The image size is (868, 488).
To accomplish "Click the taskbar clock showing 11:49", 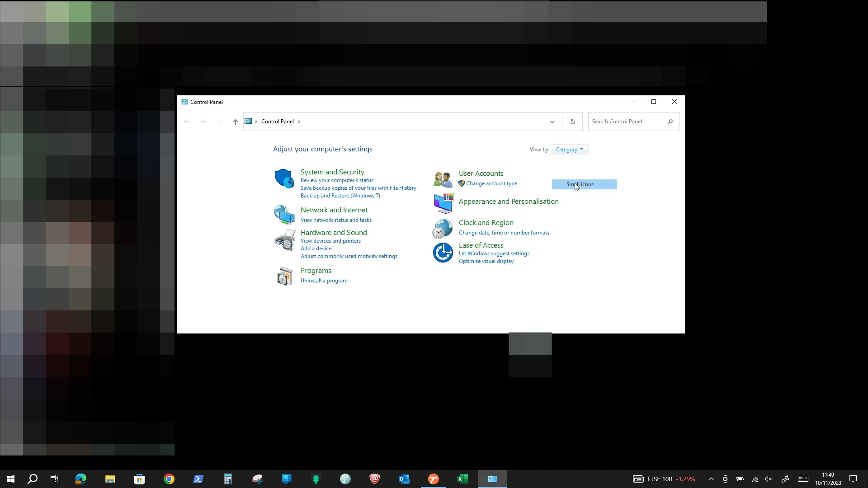I will (x=828, y=479).
